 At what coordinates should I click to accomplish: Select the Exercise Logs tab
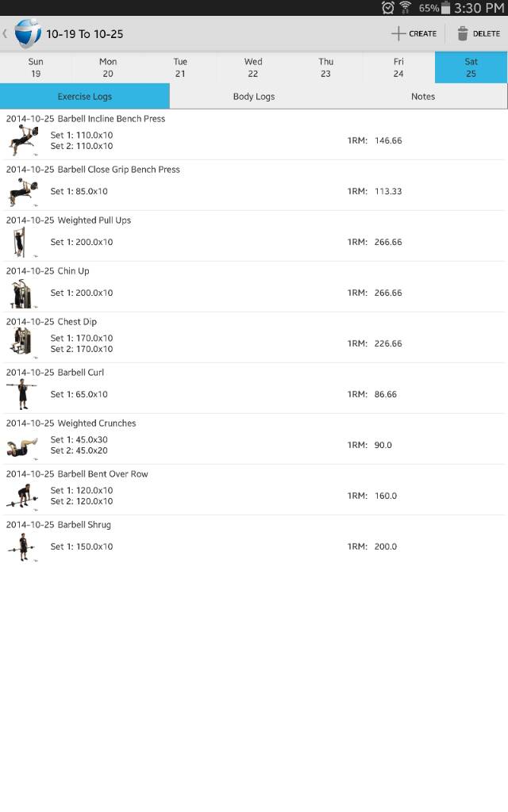click(x=85, y=97)
